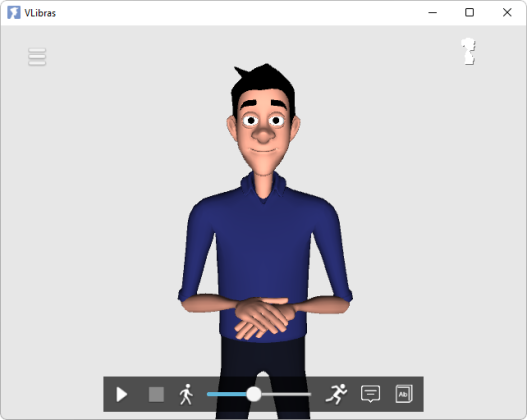Select the fast running-person speed icon
The width and height of the screenshot is (527, 420).
(336, 394)
